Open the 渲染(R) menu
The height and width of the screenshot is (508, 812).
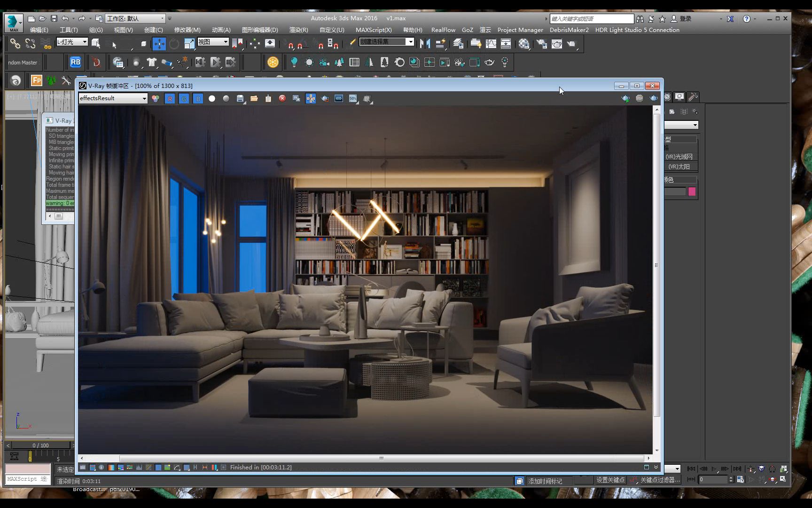coord(298,30)
